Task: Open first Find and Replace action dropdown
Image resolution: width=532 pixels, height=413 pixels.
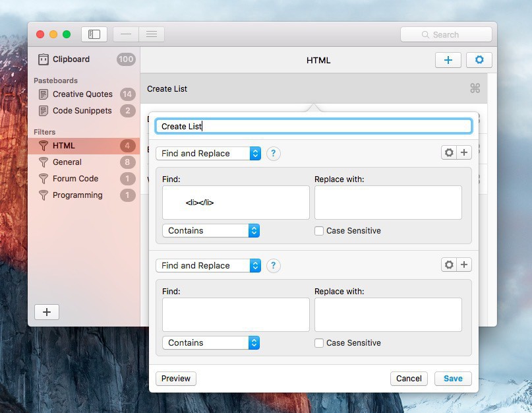Action: click(208, 153)
